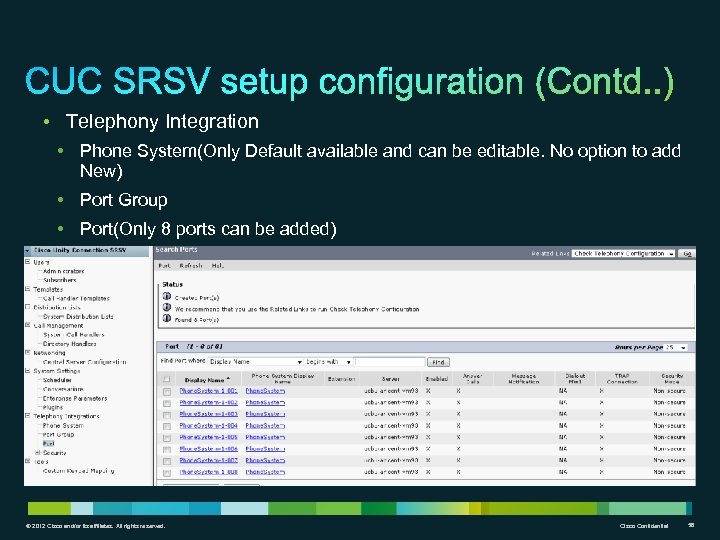Collapse the Tools tree node
Image resolution: width=720 pixels, height=540 pixels.
coord(28,461)
